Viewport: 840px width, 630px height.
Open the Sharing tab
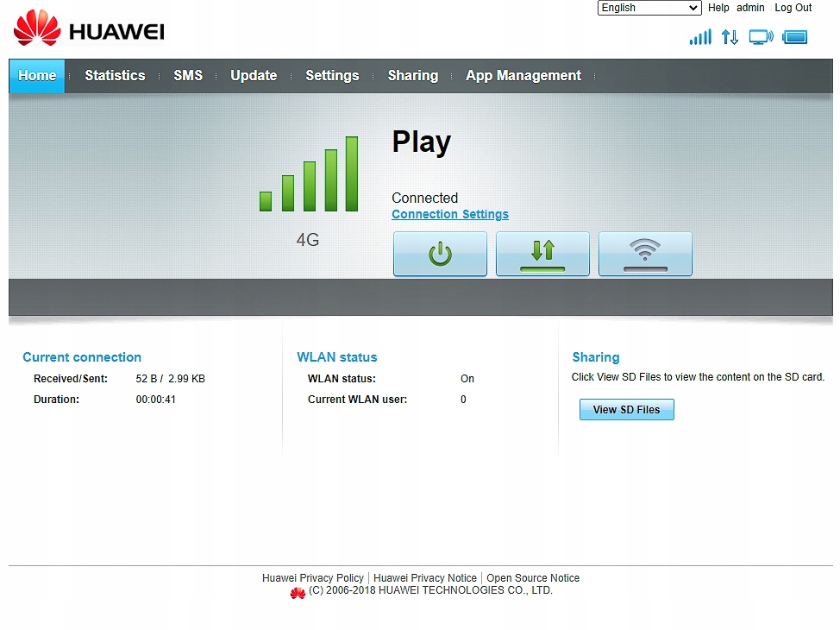(413, 76)
